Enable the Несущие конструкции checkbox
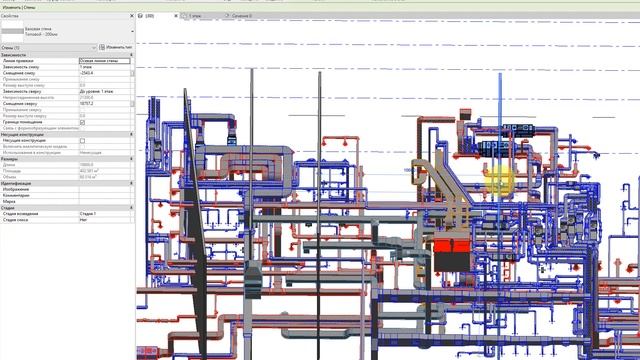 click(82, 140)
